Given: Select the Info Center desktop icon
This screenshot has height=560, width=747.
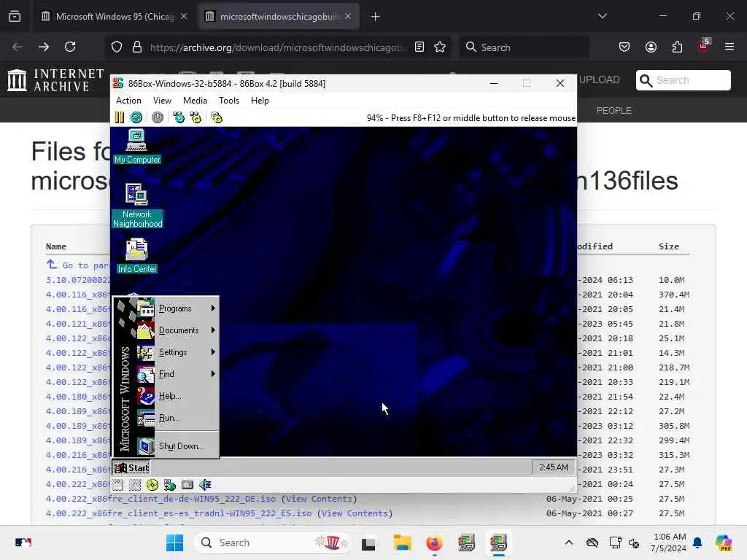Looking at the screenshot, I should [137, 256].
